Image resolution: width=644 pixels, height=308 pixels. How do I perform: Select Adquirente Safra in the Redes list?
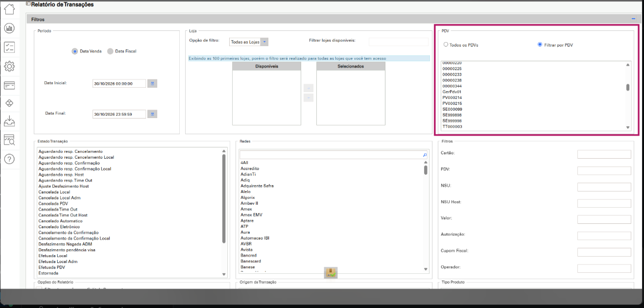pos(257,186)
